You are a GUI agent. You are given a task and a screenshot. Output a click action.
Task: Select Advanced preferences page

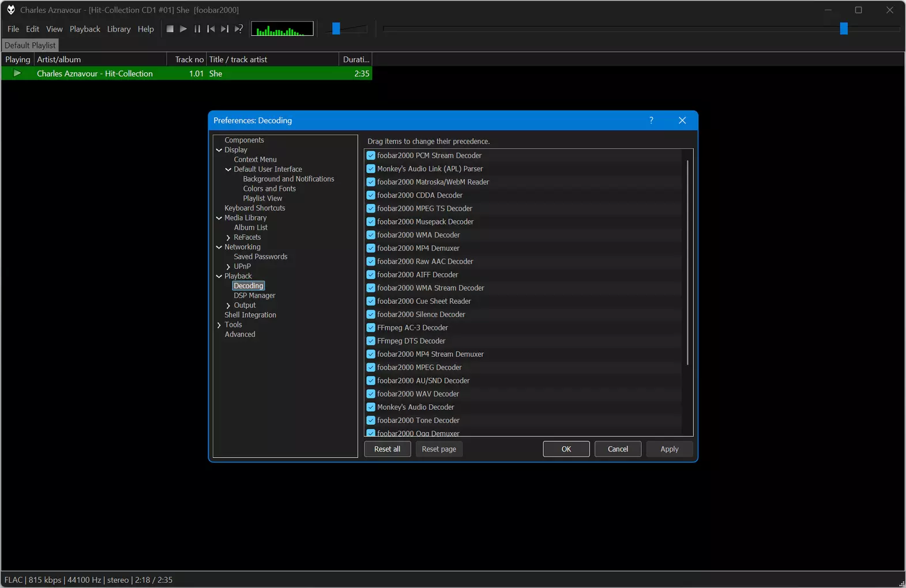(240, 334)
